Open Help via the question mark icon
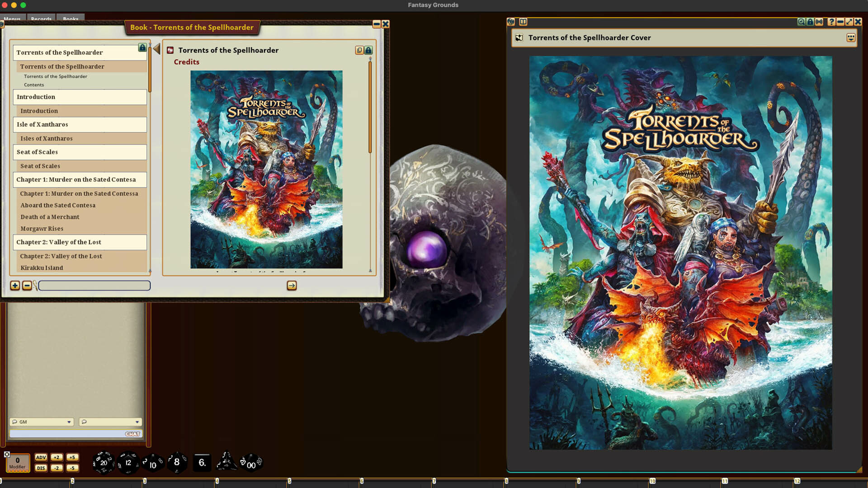 831,22
